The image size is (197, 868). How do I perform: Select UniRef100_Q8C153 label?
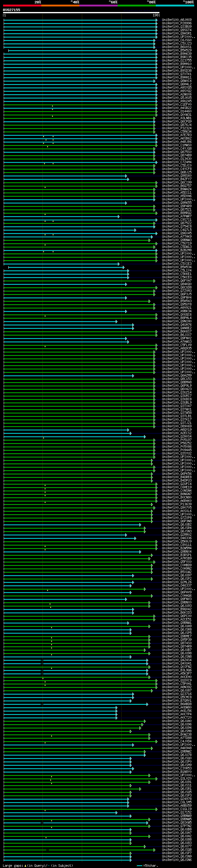click(x=176, y=379)
